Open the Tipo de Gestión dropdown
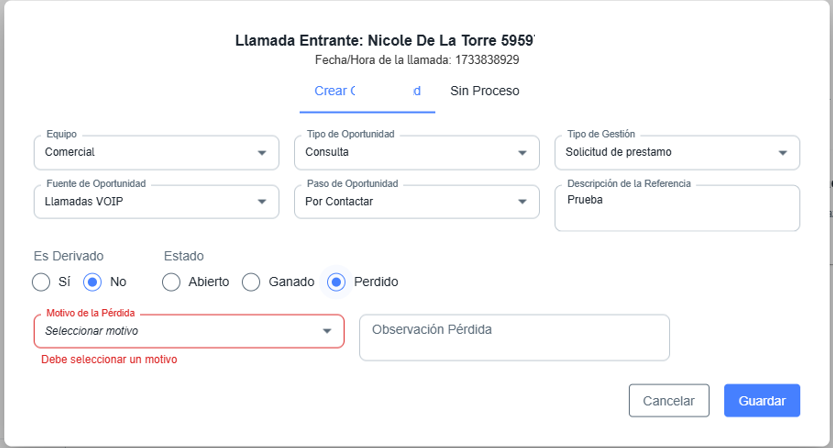Screen dimensions: 833x448 click(x=783, y=153)
